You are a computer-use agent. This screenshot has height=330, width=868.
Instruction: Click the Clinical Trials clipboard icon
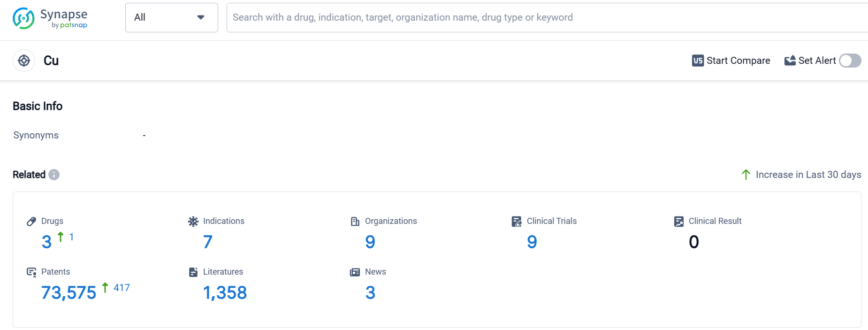coord(517,222)
